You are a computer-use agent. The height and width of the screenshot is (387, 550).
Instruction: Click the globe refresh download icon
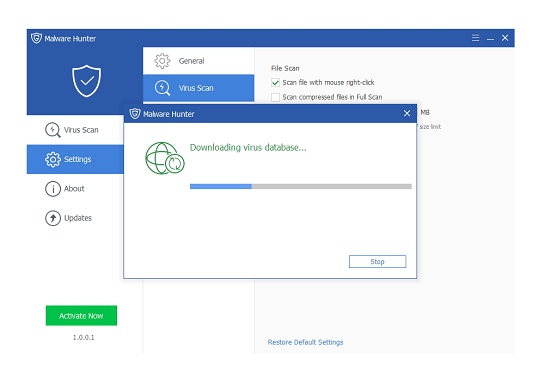tap(165, 158)
